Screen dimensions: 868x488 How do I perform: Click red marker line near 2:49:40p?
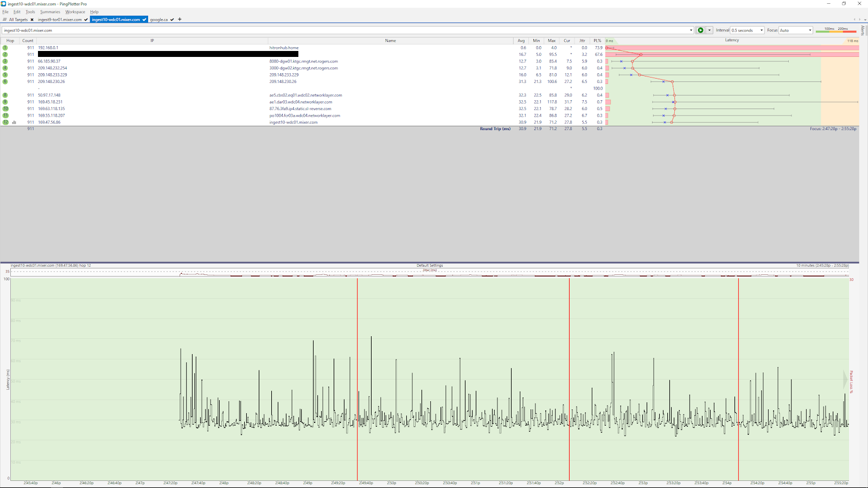point(357,378)
